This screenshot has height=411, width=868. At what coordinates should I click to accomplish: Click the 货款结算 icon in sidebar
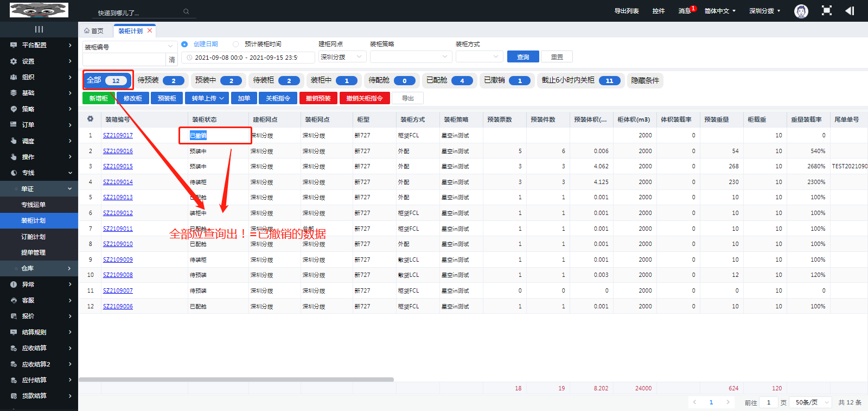(x=14, y=396)
